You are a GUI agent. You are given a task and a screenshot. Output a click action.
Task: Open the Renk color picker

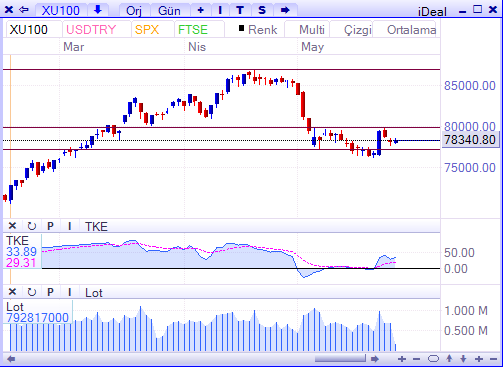(x=258, y=30)
